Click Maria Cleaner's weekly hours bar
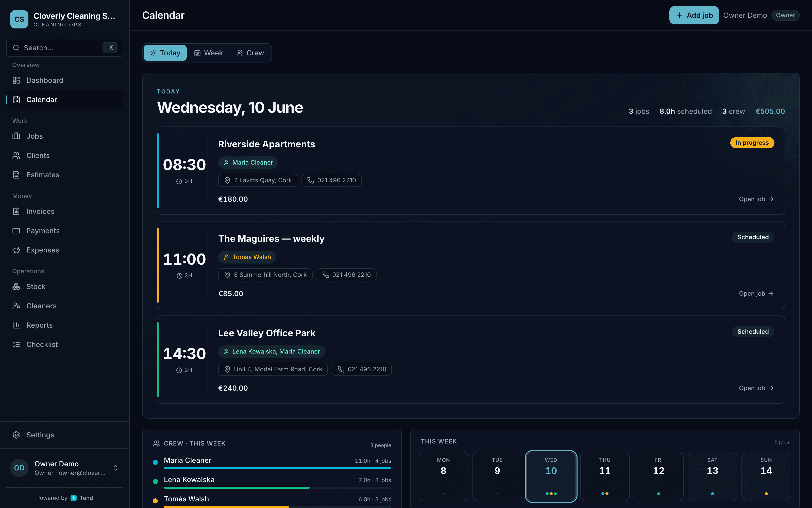This screenshot has width=812, height=508. point(278,468)
